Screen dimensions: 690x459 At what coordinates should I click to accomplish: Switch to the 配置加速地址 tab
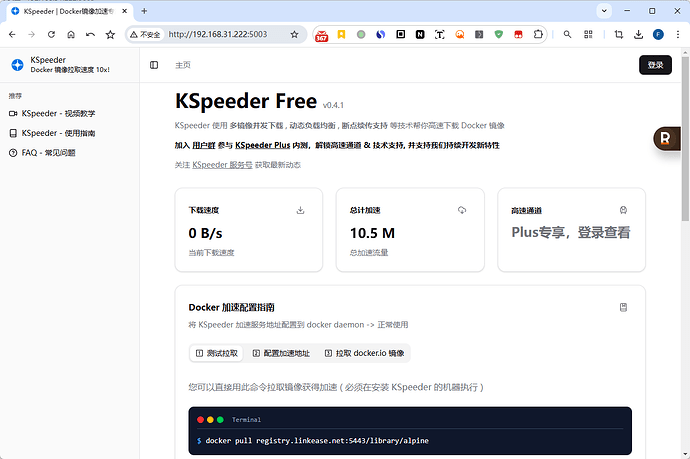281,353
